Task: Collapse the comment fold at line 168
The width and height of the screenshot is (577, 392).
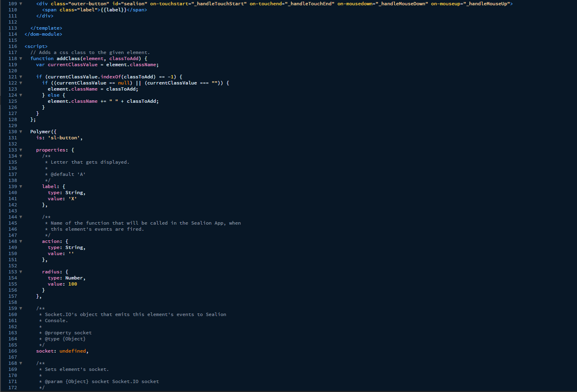Action: coord(21,363)
